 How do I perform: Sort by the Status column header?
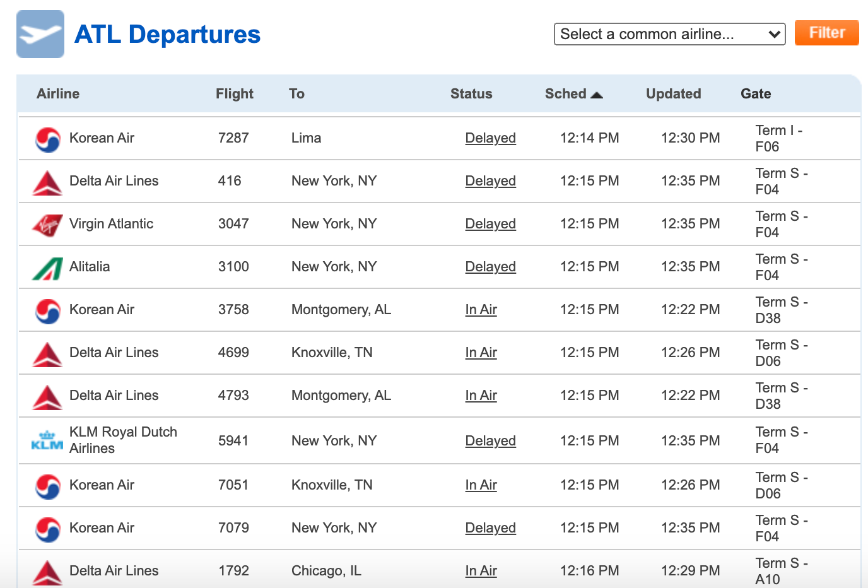click(x=471, y=94)
